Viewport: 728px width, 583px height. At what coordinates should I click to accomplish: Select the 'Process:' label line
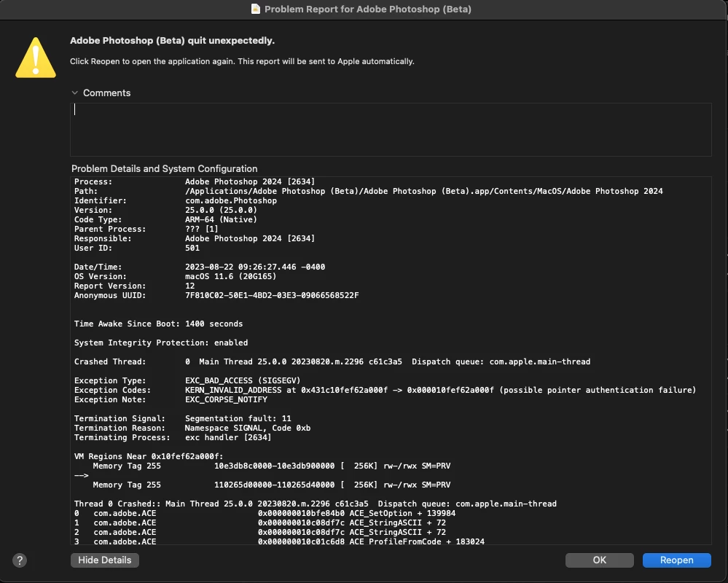(195, 181)
